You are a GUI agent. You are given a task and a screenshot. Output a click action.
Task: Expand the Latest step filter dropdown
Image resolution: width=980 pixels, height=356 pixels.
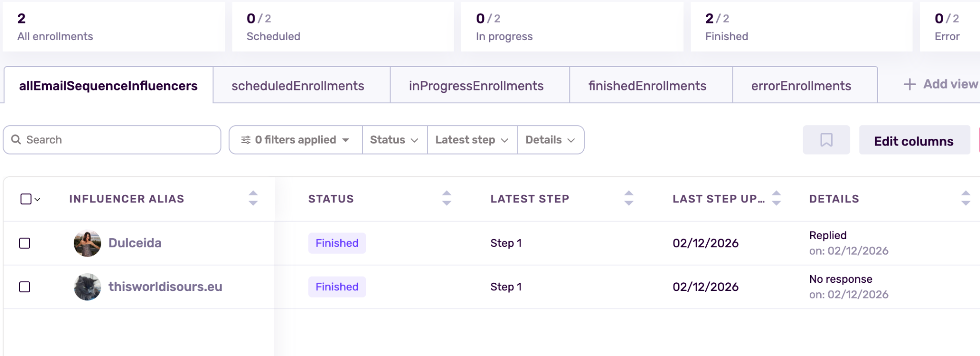click(x=472, y=140)
